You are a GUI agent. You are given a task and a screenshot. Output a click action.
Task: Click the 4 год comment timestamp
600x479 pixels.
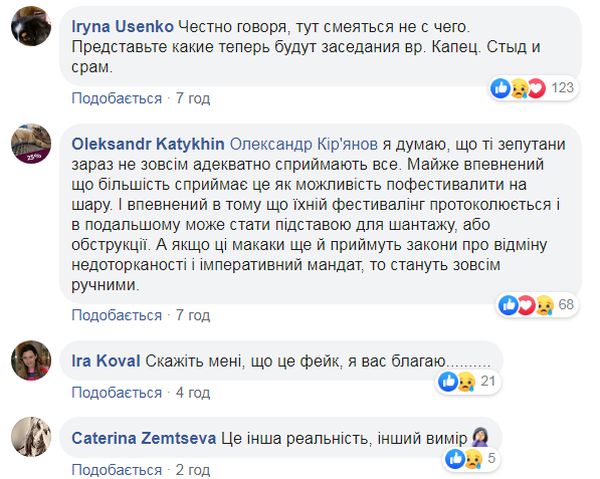193,392
